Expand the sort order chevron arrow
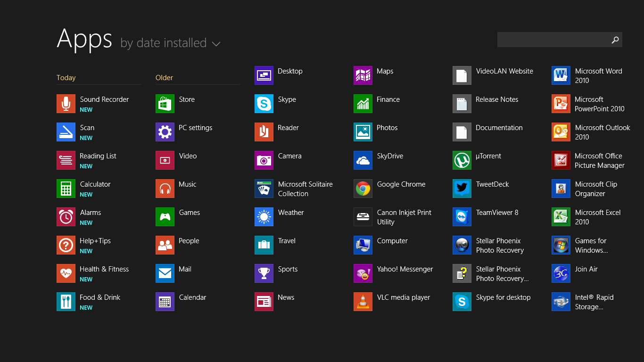The height and width of the screenshot is (362, 644). (216, 44)
